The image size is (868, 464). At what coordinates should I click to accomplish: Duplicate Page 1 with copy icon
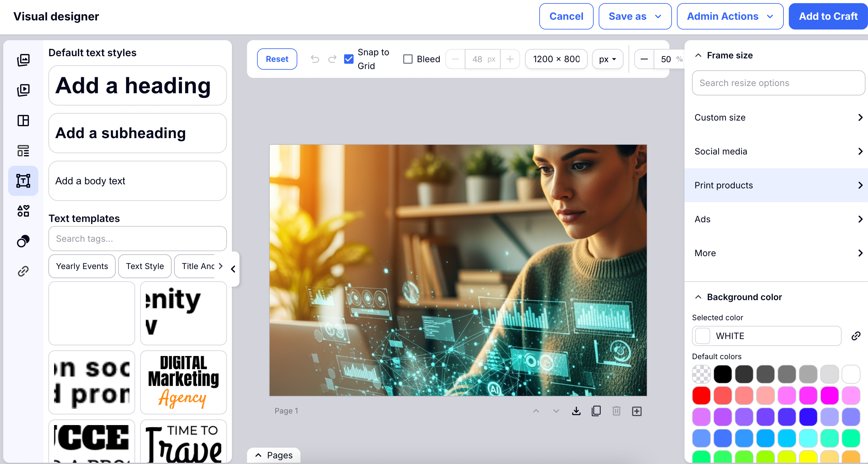(x=596, y=411)
